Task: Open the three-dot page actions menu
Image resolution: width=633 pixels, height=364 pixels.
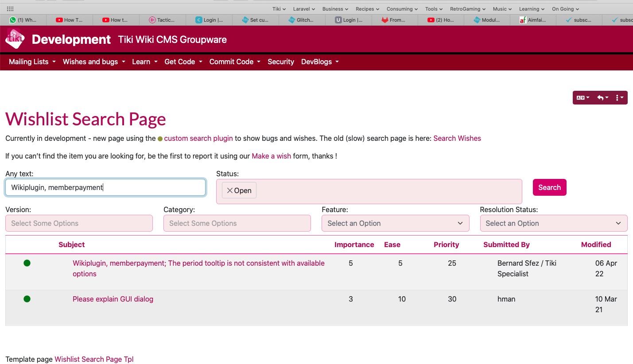Action: 619,98
